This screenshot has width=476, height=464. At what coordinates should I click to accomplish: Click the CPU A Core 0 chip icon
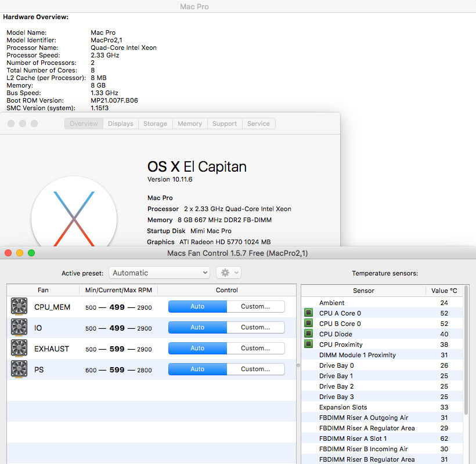(x=308, y=313)
